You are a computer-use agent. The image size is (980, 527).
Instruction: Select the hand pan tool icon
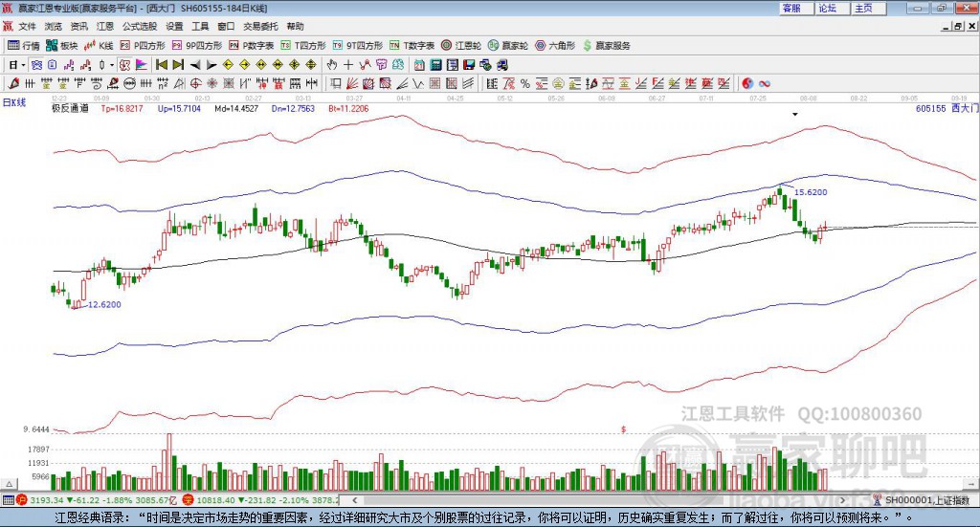(332, 65)
